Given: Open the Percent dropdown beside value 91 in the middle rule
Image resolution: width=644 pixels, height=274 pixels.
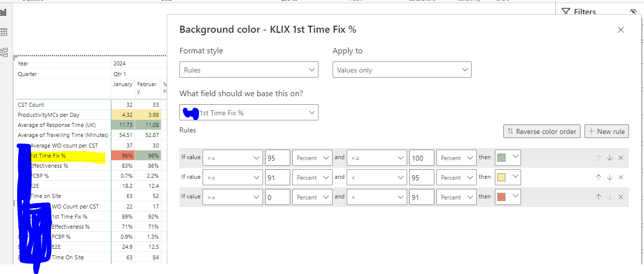Looking at the screenshot, I should (312, 177).
